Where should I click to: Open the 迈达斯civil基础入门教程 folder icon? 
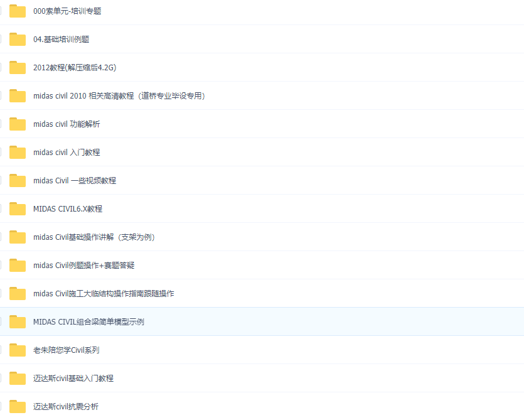click(x=17, y=378)
